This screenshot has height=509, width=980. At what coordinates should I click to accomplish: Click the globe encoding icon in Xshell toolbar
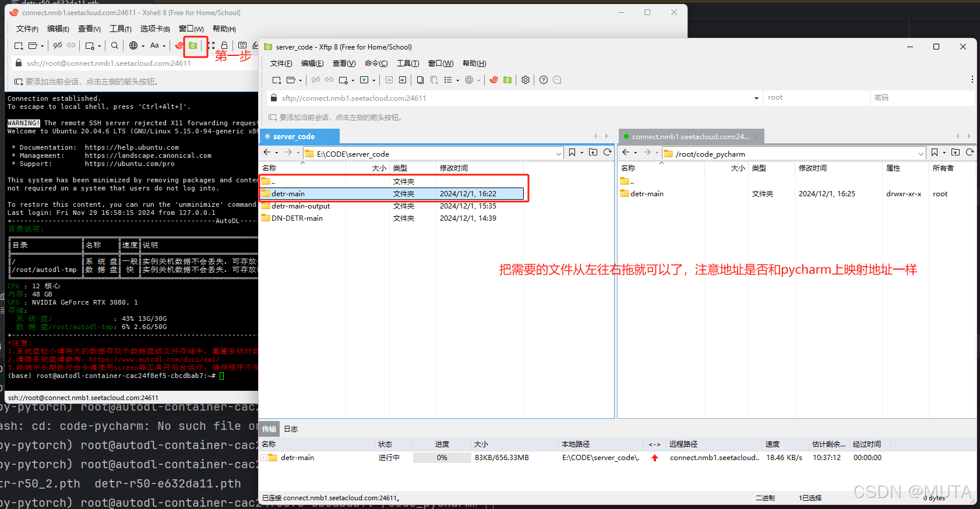click(133, 45)
